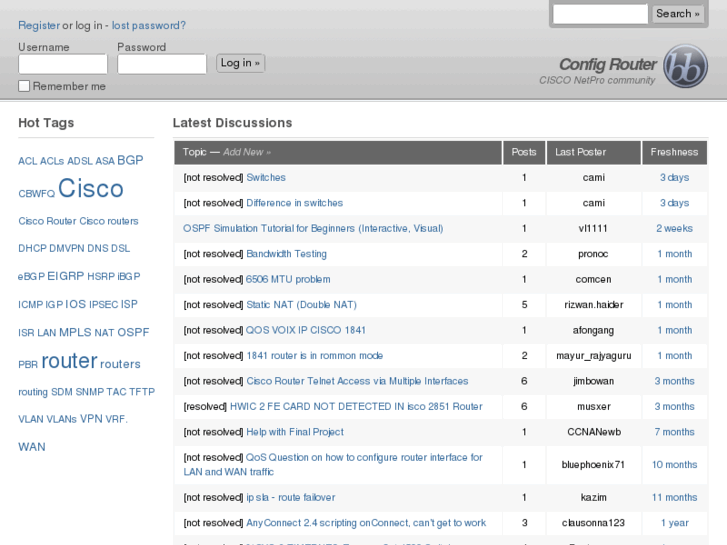Open Help with Final Project topic
The image size is (727, 545).
pyautogui.click(x=294, y=432)
